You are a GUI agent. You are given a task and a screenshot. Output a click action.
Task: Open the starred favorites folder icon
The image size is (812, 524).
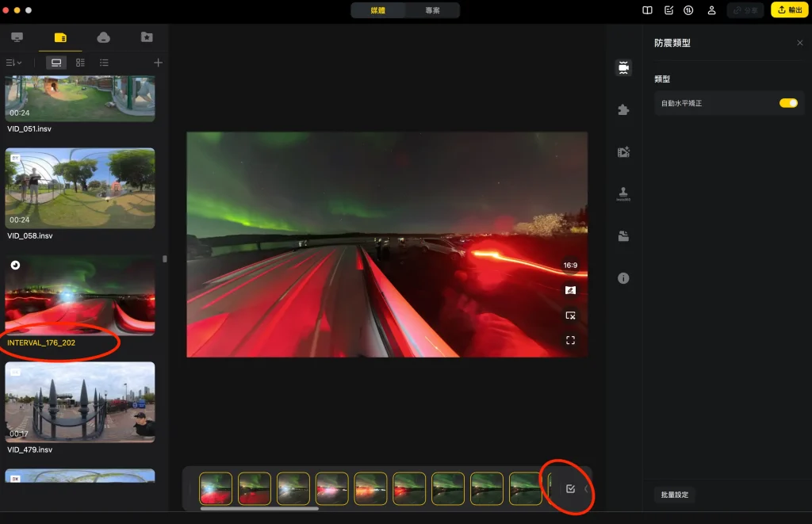(146, 37)
